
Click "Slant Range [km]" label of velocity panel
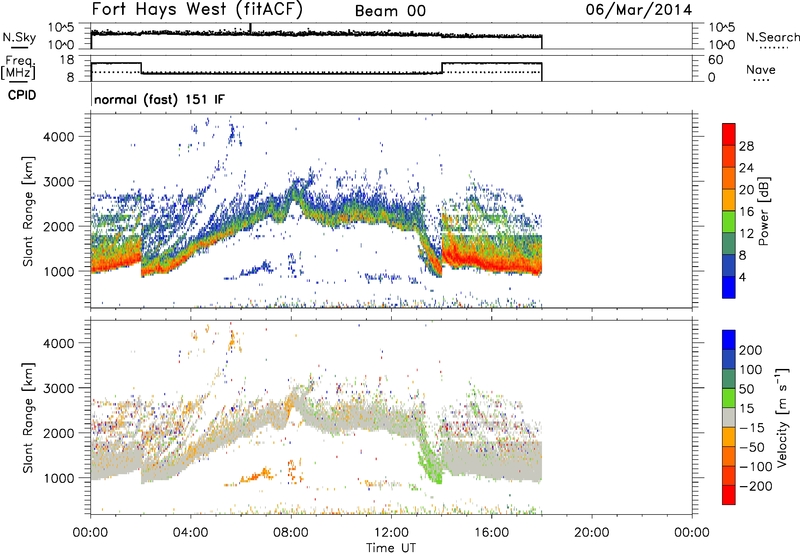pos(28,418)
